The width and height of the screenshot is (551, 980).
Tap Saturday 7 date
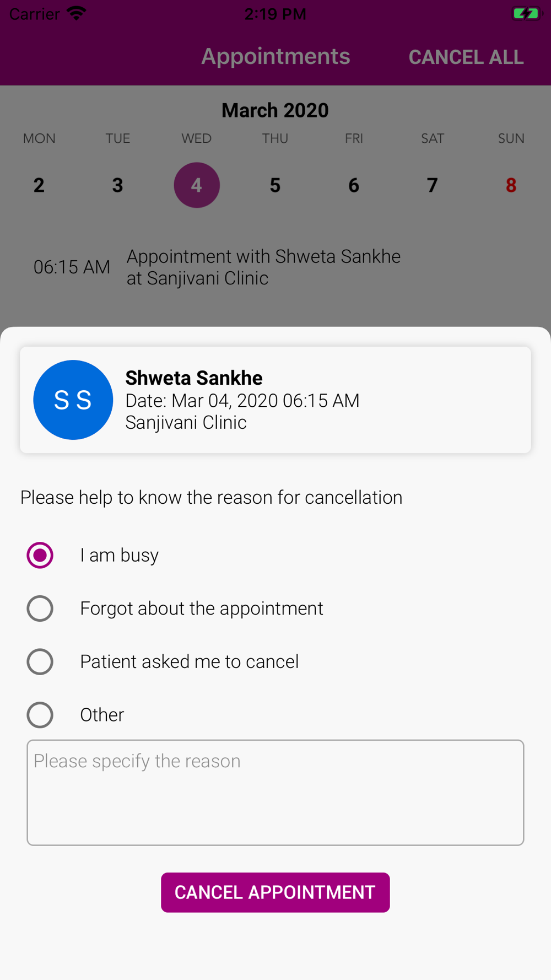[433, 185]
